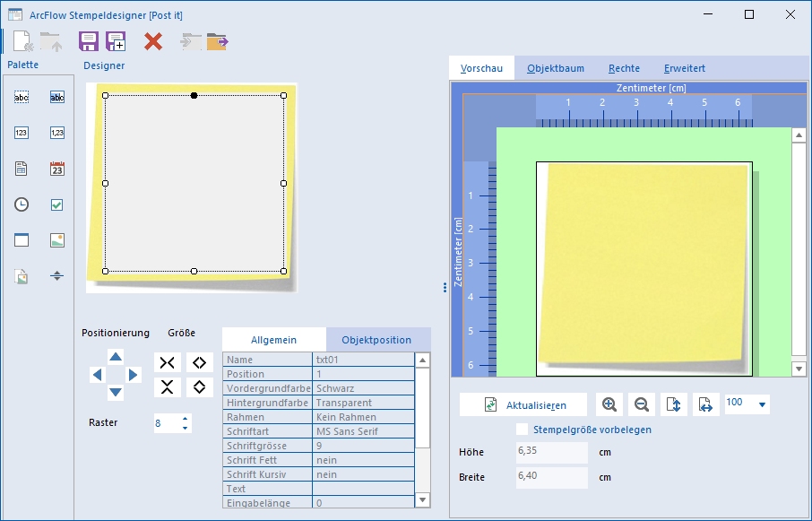The height and width of the screenshot is (521, 812).
Task: Open the Objektposition tab
Action: [376, 340]
